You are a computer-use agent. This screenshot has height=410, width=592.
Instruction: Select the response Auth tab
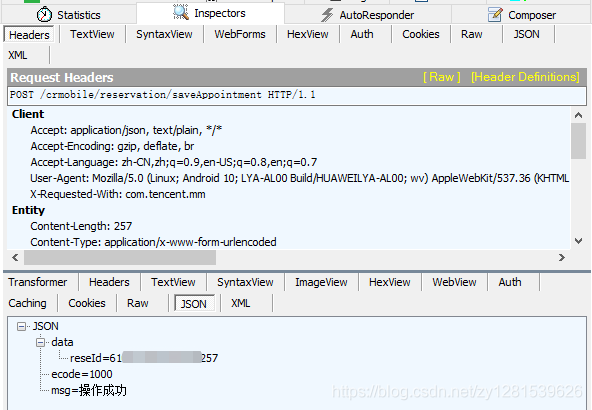click(510, 282)
